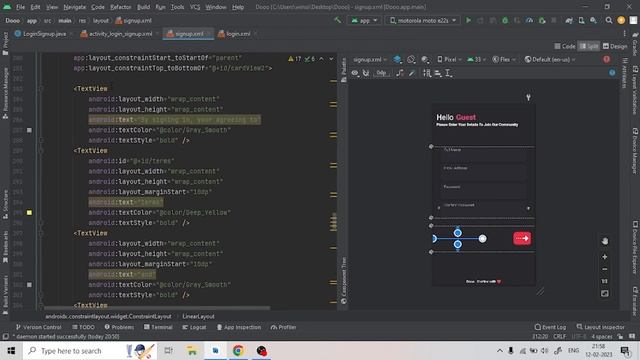Zoom out with the minus icon
640x360 pixels.
tap(604, 269)
